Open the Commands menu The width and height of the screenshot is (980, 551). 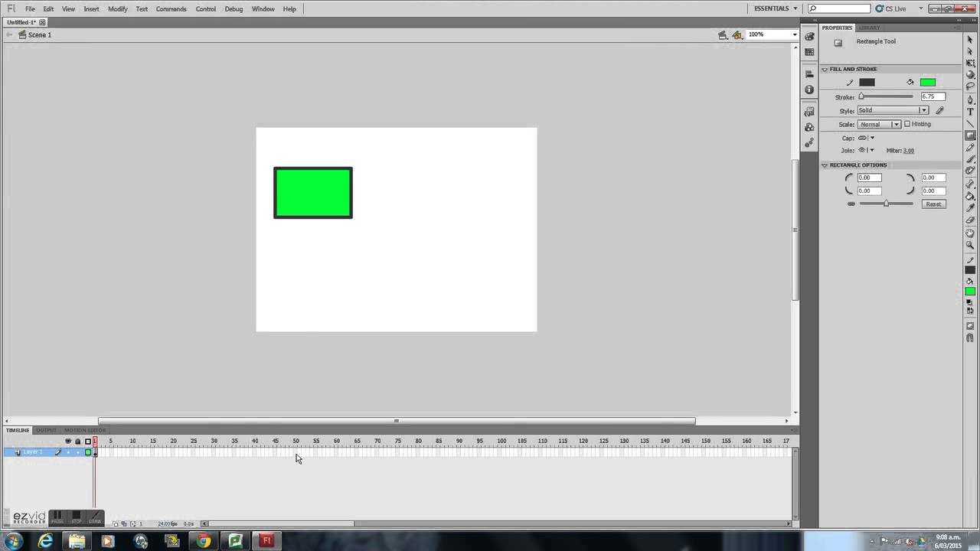pyautogui.click(x=171, y=8)
